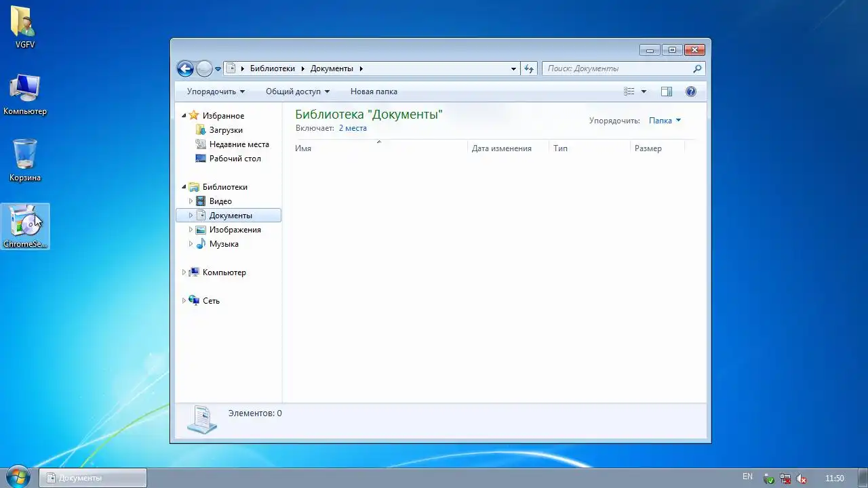Collapse the Библиотеки group
Screen dimensions: 868x488
pos(184,187)
